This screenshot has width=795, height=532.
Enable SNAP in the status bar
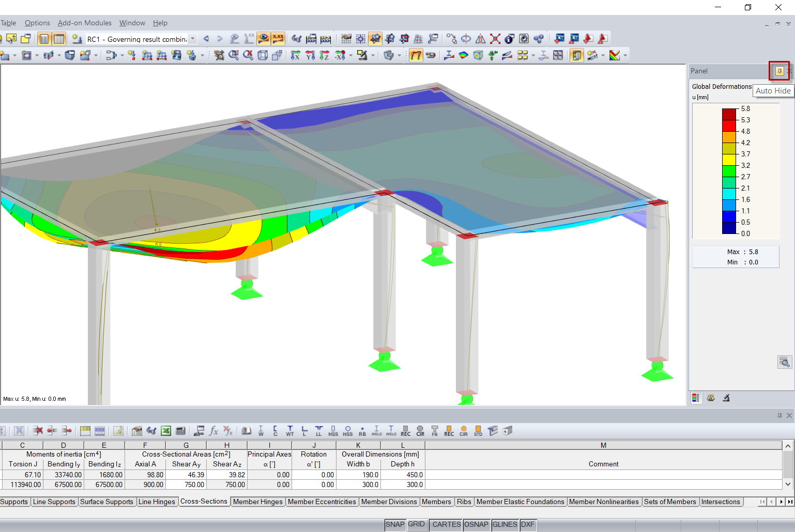click(x=395, y=524)
